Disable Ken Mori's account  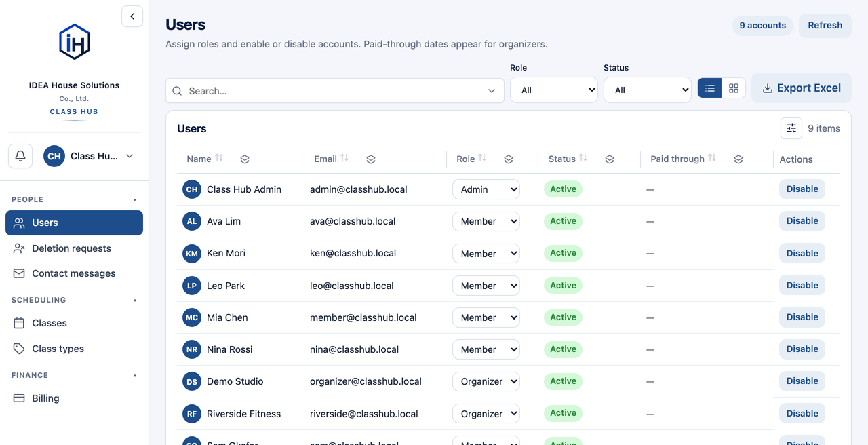pyautogui.click(x=802, y=253)
